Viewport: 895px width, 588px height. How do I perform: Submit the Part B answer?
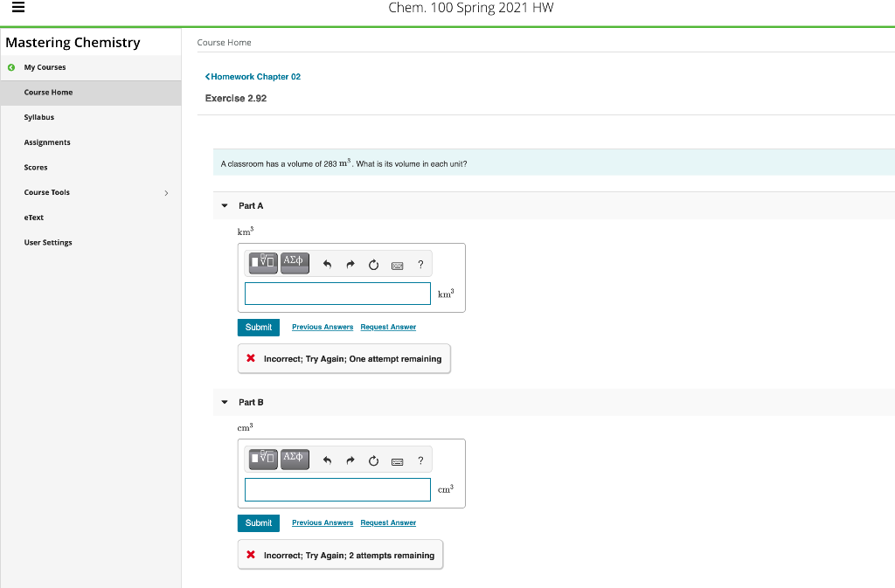click(x=259, y=523)
